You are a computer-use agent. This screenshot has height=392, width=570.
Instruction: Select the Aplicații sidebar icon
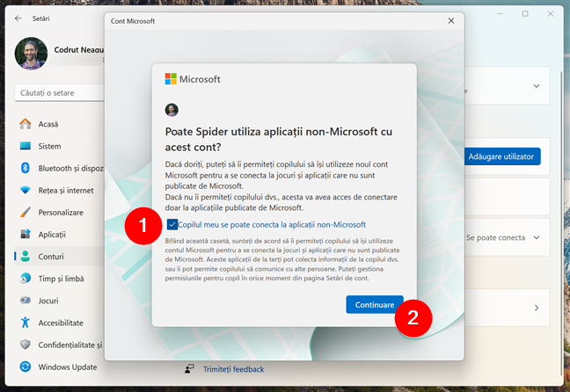click(x=26, y=235)
